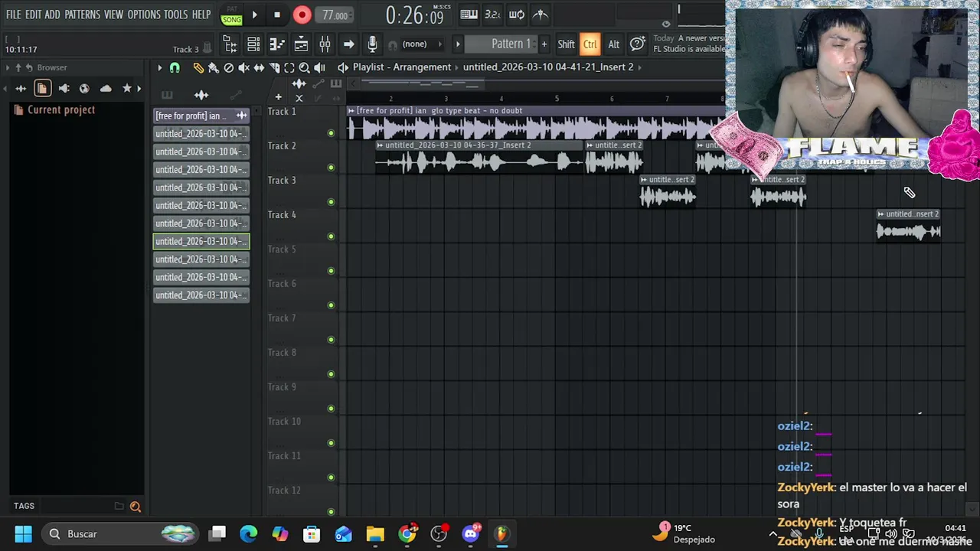Click the search icon beside TAGS
This screenshot has width=980, height=551.
(136, 506)
